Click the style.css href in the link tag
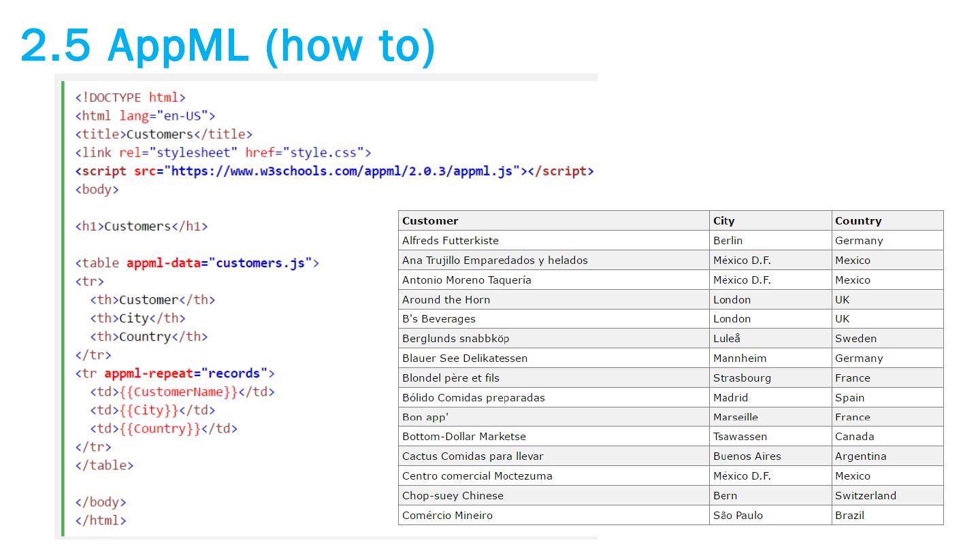Screen dimensions: 980x551 324,153
